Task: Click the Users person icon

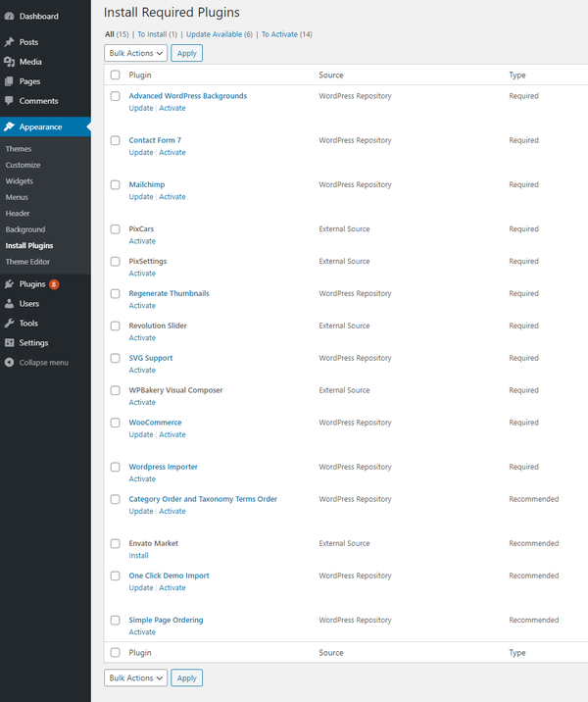Action: coord(10,304)
